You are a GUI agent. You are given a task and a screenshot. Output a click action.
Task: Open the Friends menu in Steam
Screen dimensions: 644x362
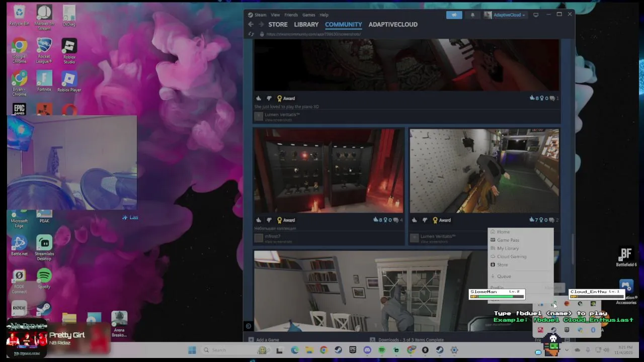tap(291, 15)
